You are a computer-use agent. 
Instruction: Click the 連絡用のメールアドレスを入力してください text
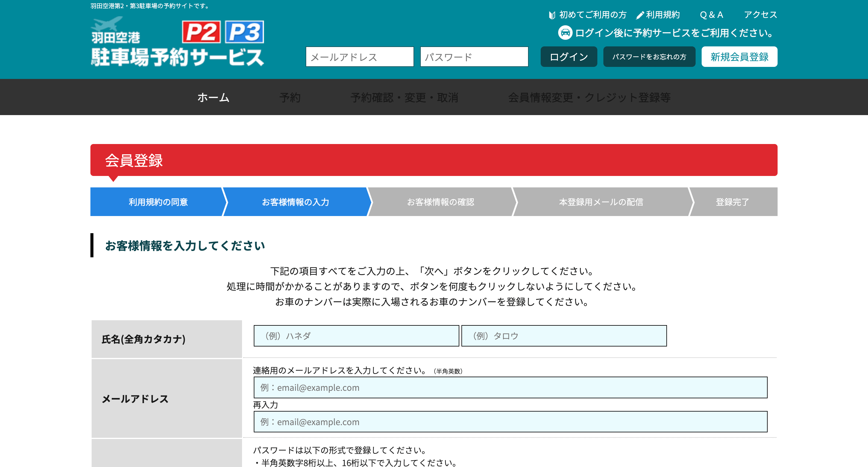tap(340, 370)
